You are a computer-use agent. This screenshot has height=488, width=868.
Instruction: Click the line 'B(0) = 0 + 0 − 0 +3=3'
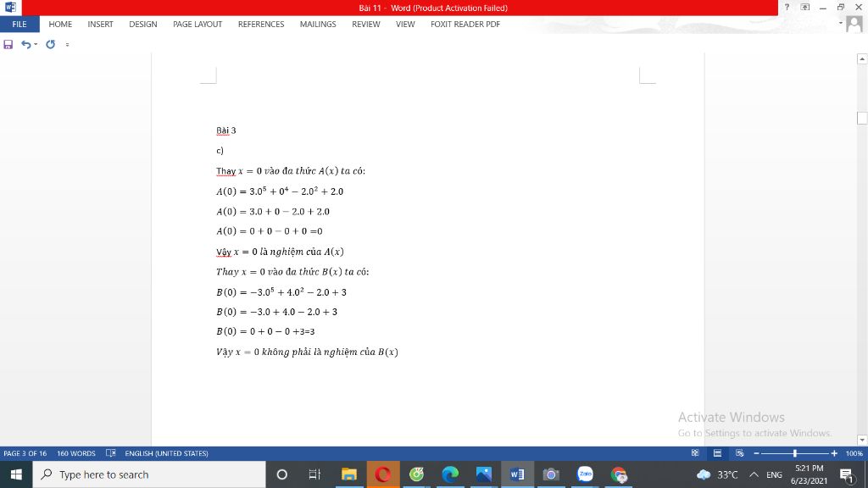point(265,331)
